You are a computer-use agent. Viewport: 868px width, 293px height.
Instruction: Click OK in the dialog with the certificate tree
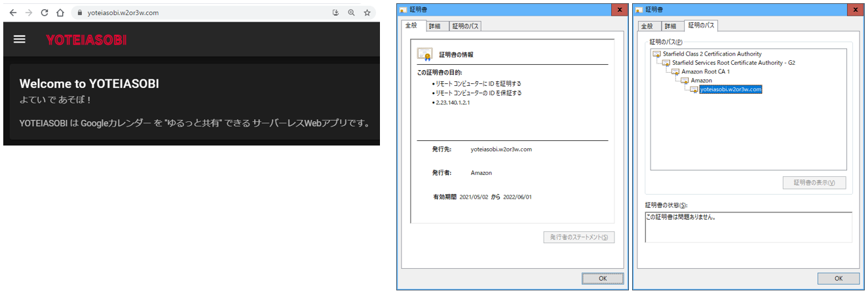click(839, 279)
